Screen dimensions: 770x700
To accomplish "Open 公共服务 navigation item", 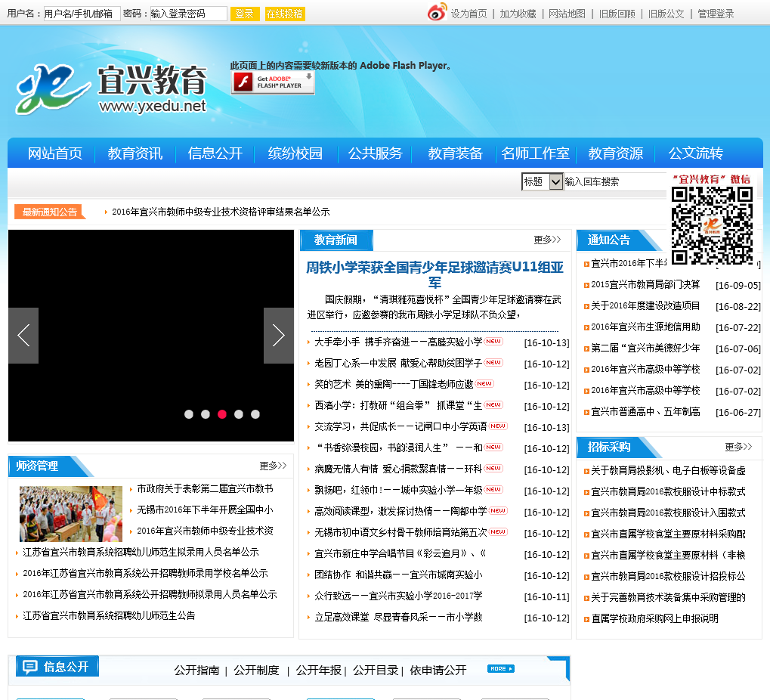I will 376,153.
